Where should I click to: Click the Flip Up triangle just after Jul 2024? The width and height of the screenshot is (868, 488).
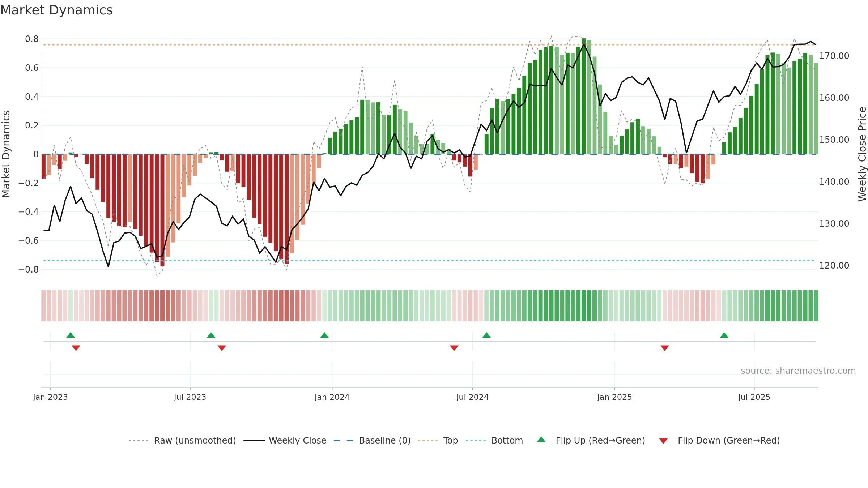tap(486, 335)
